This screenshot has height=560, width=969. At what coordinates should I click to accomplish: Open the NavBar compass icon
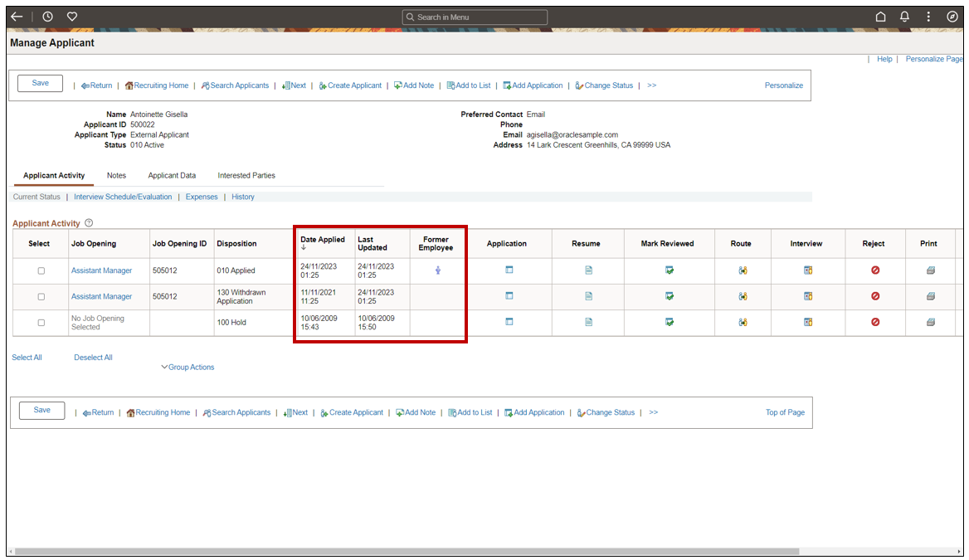(952, 17)
